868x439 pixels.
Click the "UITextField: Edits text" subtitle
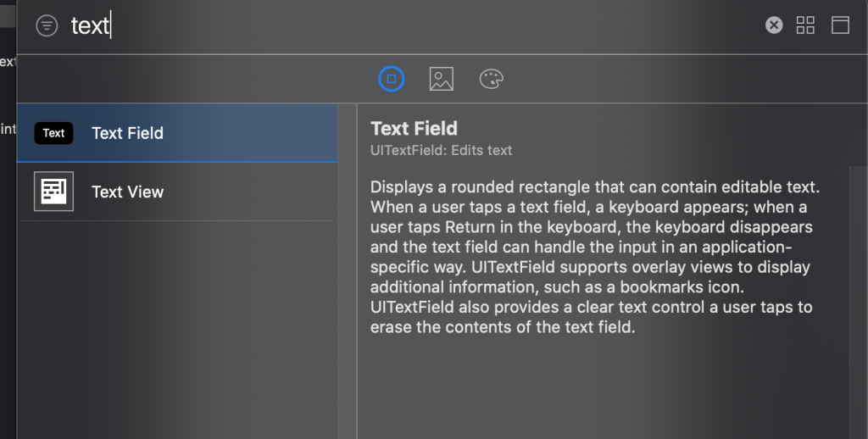[441, 151]
